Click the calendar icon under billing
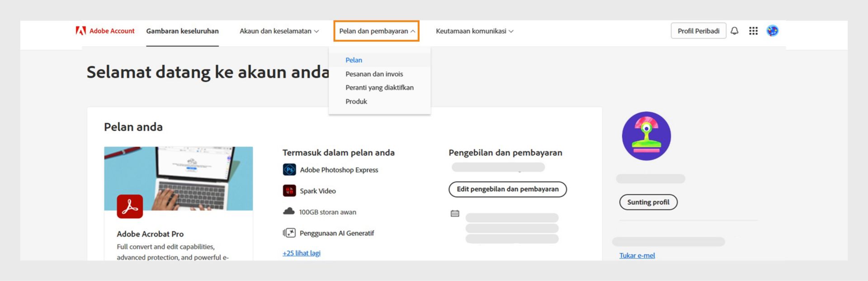This screenshot has width=868, height=281. 455,213
